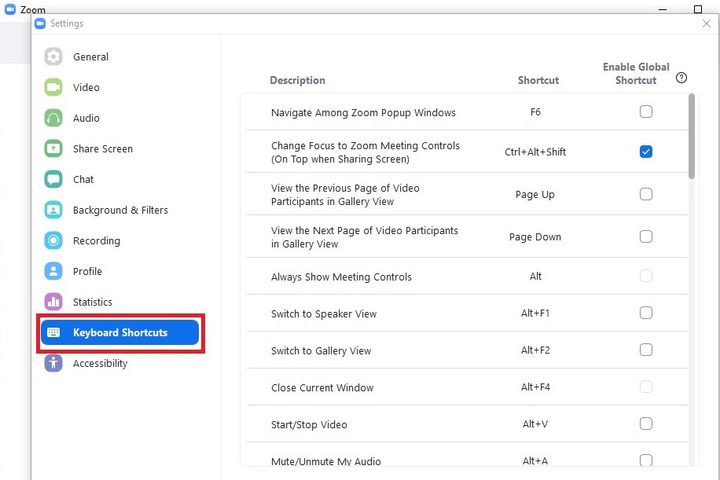Image resolution: width=720 pixels, height=480 pixels.
Task: Click the 'Shortcut' column header
Action: (x=538, y=80)
